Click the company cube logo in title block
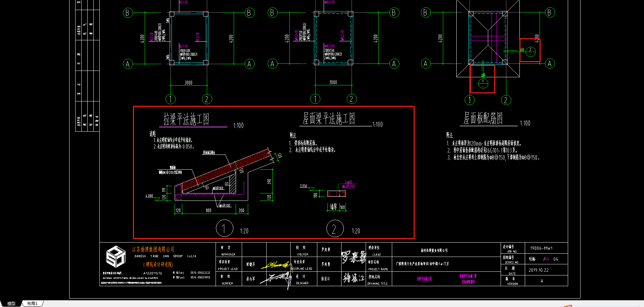The image size is (644, 307). 116,256
